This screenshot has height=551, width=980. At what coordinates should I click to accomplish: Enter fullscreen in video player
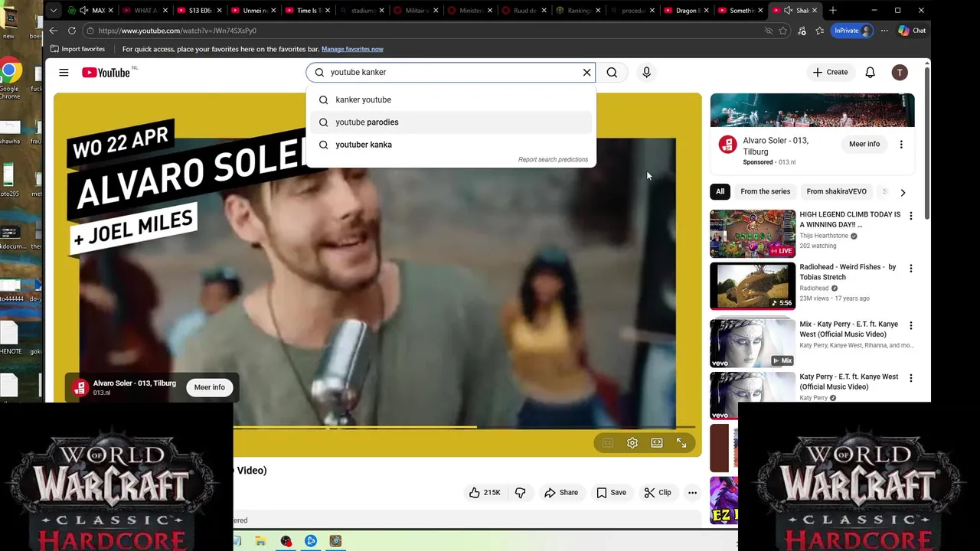pos(681,442)
